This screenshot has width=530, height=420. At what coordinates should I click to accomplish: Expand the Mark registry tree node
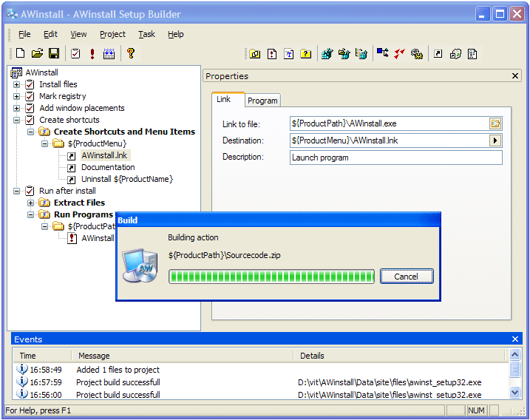coord(16,96)
